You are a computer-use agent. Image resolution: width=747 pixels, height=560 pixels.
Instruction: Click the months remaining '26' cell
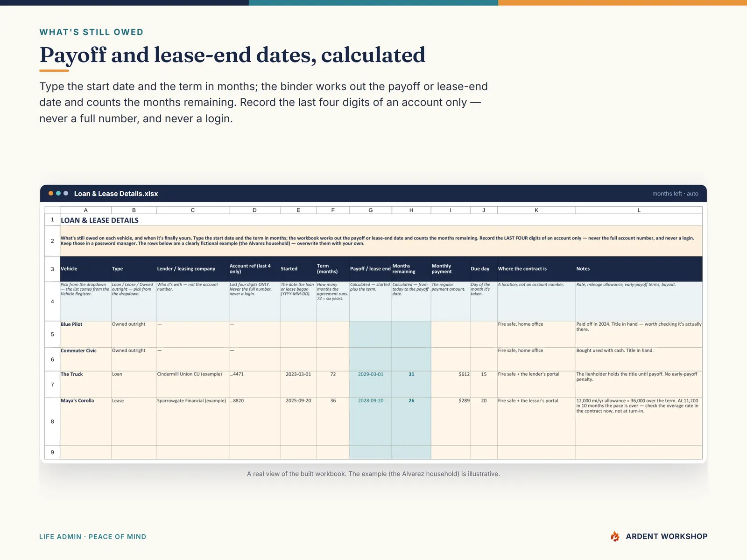click(411, 421)
